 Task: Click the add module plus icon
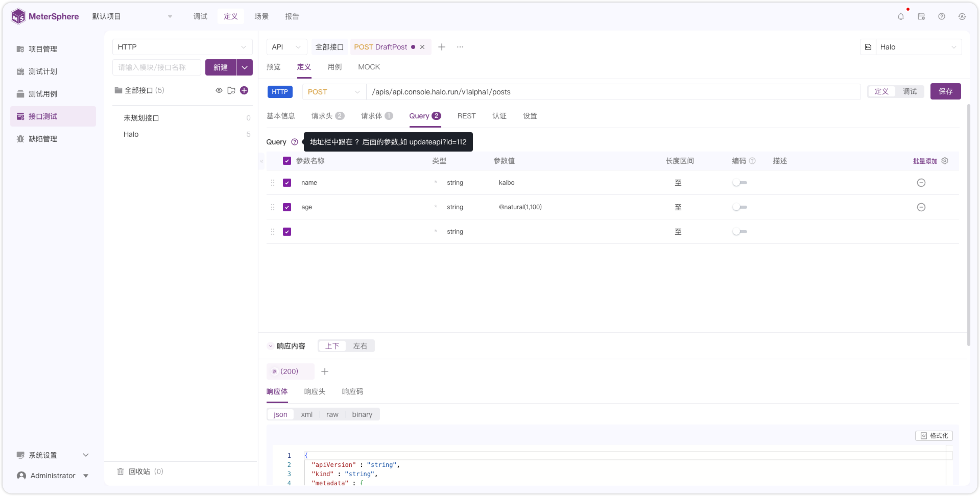point(244,90)
